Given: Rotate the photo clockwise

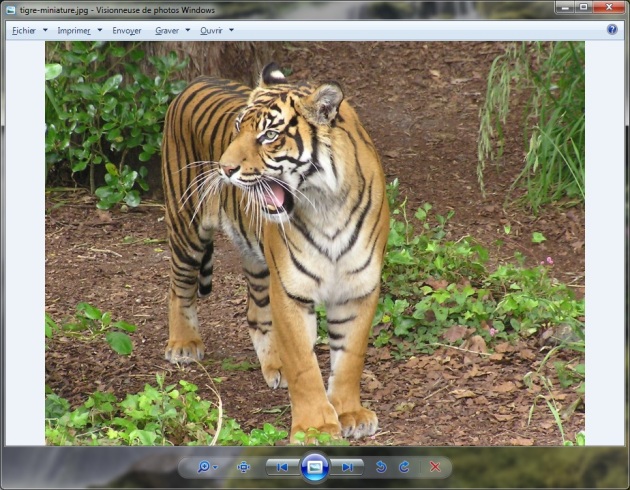Looking at the screenshot, I should pyautogui.click(x=404, y=467).
